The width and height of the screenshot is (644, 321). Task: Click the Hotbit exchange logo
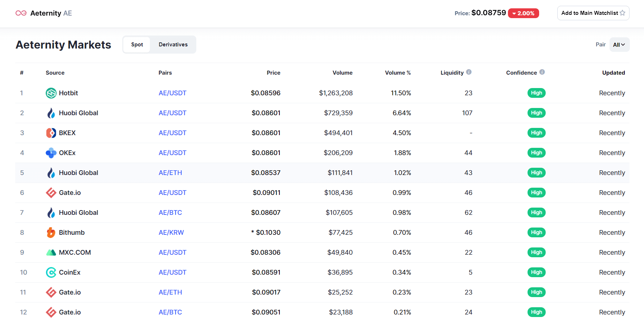coord(51,93)
